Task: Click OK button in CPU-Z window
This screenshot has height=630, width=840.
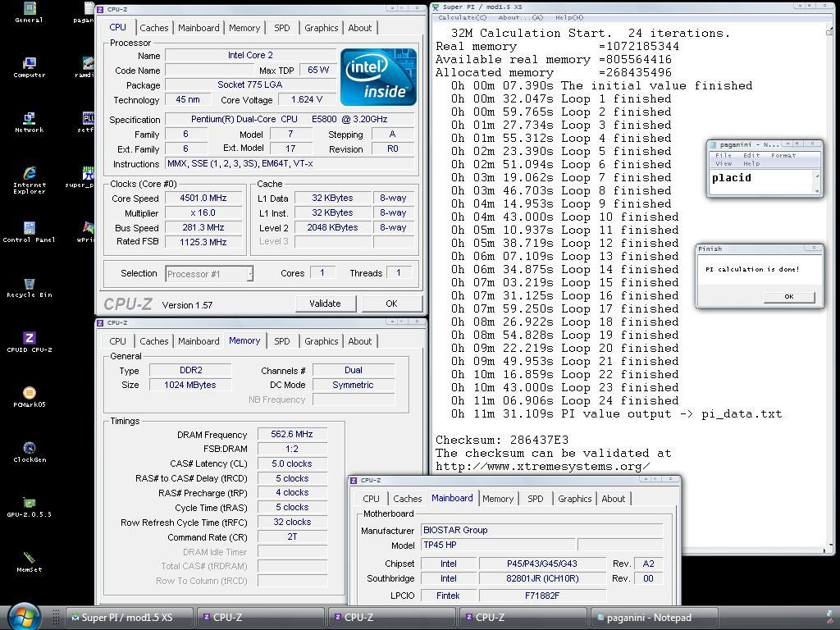Action: 391,304
